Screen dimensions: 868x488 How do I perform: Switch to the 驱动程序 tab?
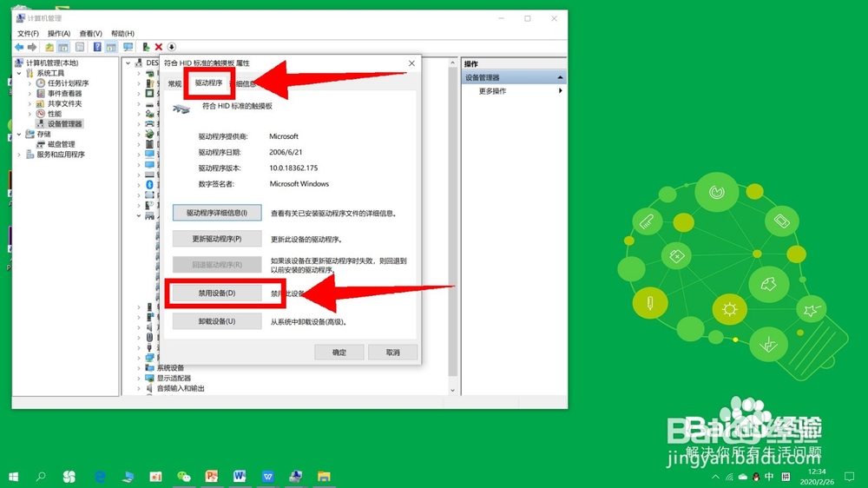(208, 83)
